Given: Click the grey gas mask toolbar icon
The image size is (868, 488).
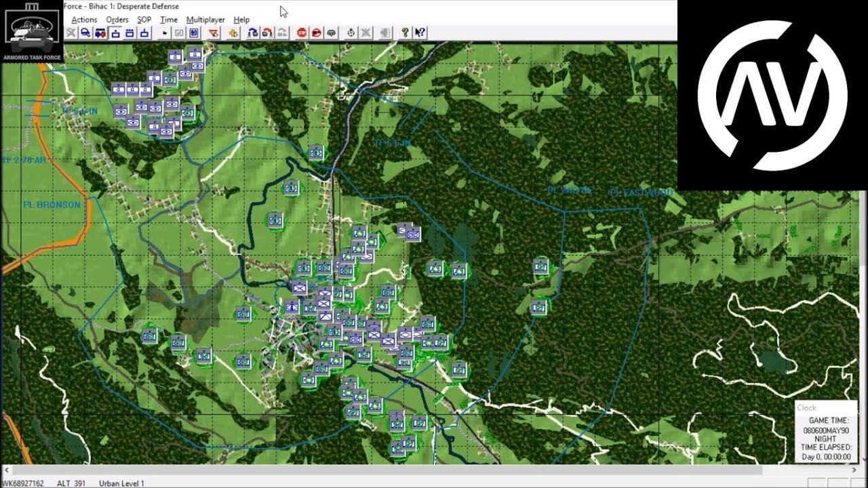Looking at the screenshot, I should (332, 33).
